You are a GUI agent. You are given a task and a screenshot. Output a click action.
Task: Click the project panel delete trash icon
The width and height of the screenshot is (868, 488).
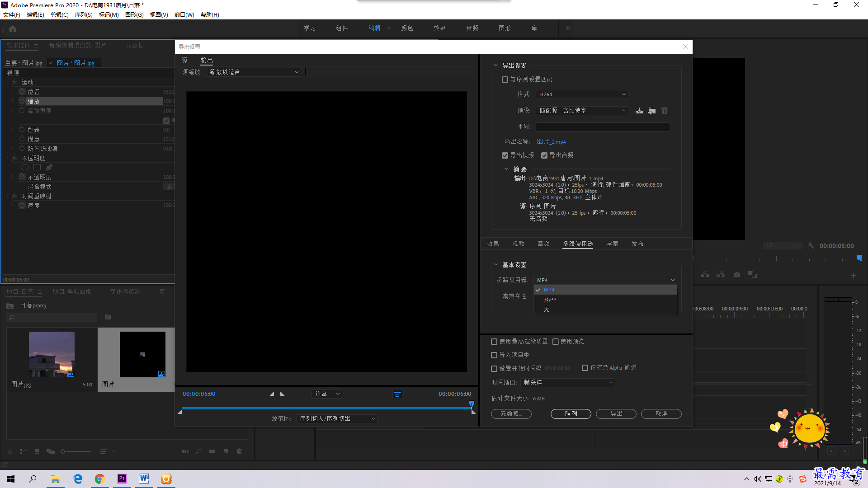(239, 451)
